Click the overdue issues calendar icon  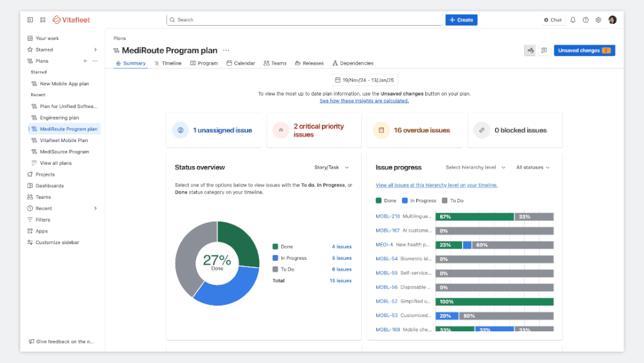click(381, 130)
